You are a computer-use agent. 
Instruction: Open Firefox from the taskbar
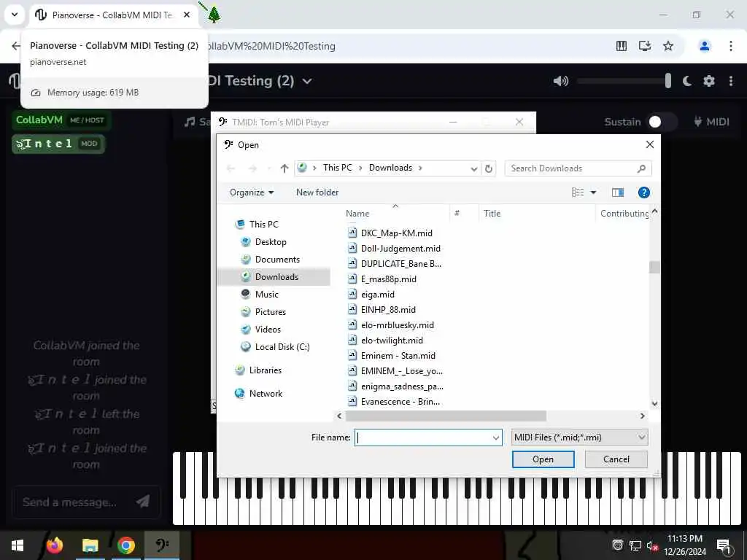point(54,545)
